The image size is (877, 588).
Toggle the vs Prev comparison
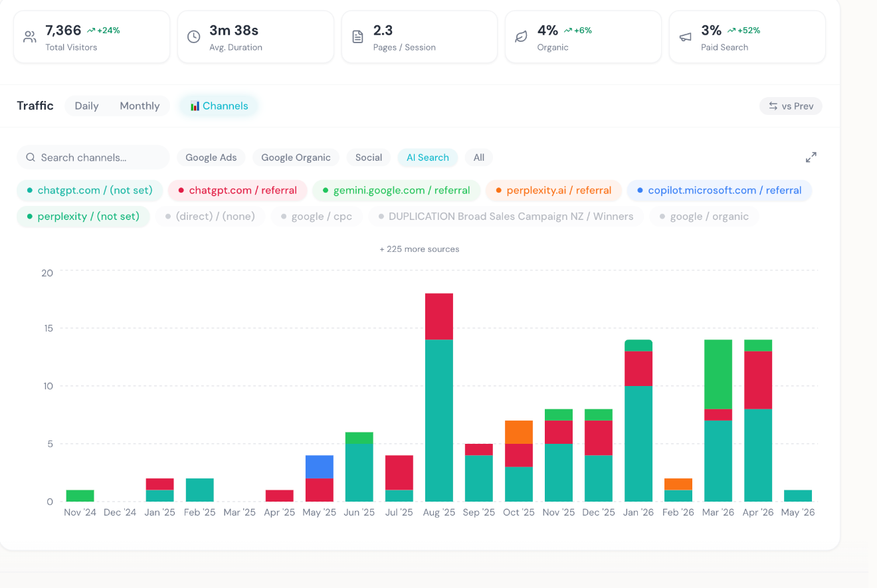[x=791, y=106]
